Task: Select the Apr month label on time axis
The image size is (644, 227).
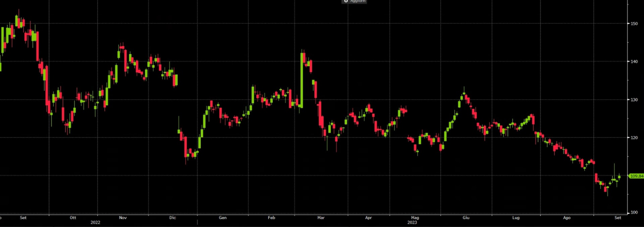Action: click(368, 218)
